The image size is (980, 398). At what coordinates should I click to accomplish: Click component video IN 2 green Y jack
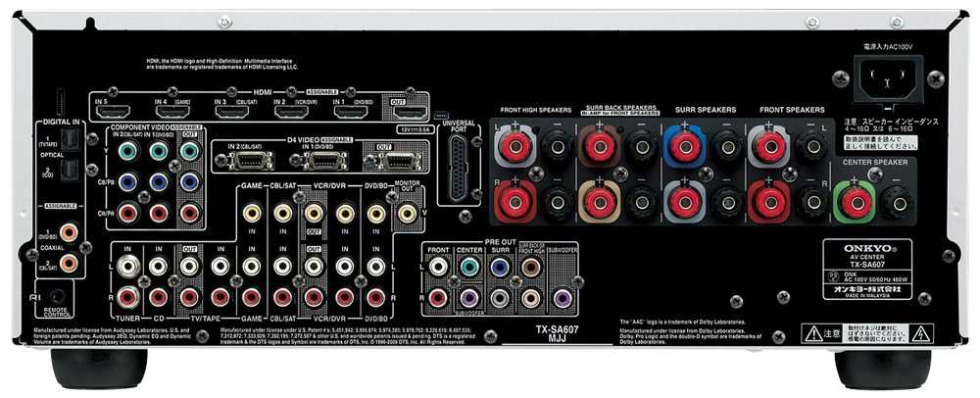128,151
